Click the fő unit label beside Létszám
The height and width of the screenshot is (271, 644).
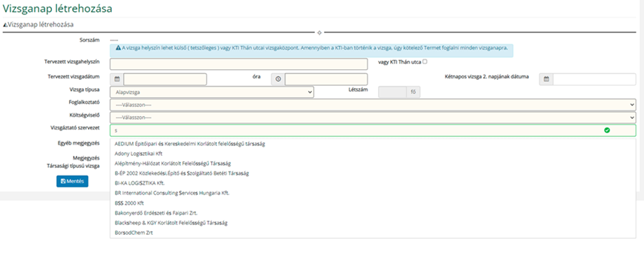(413, 92)
